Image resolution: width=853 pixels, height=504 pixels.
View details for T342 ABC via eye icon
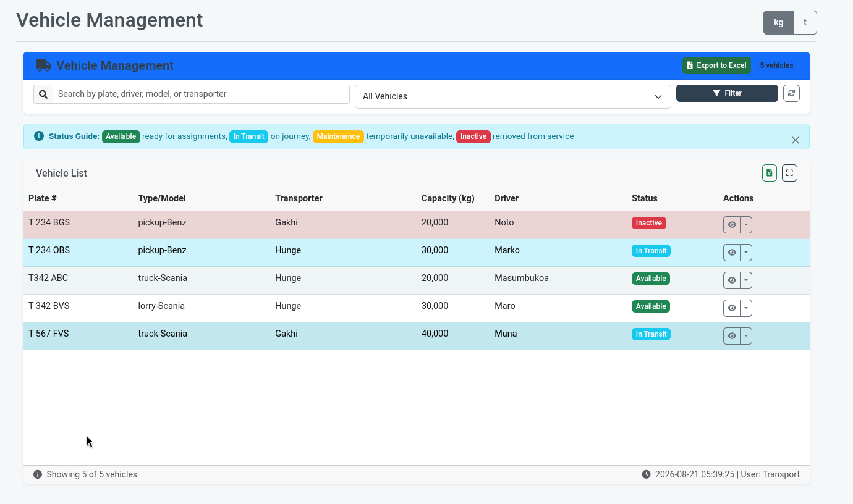click(732, 280)
